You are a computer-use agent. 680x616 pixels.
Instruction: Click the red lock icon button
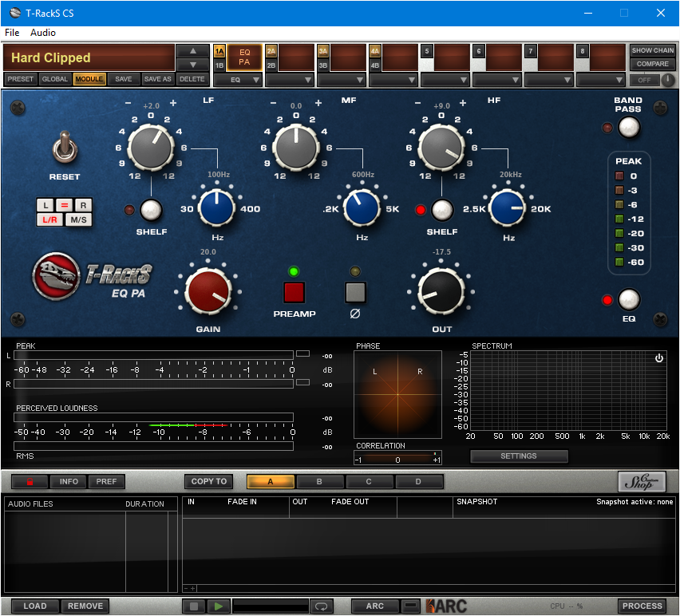[x=30, y=482]
